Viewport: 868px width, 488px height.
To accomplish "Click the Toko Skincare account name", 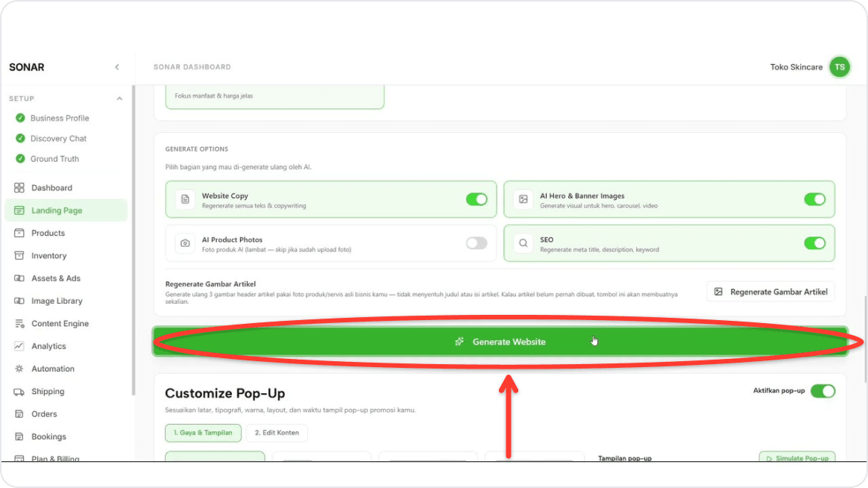I will [796, 67].
